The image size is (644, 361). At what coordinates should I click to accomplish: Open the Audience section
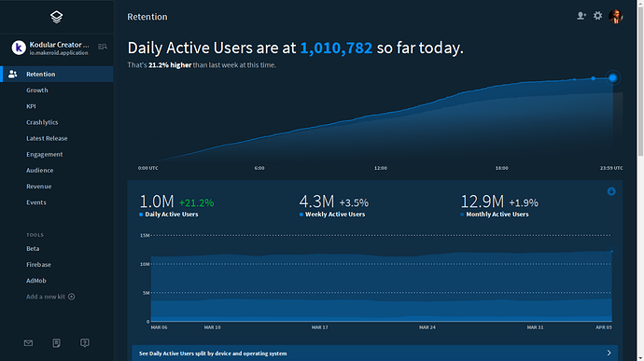(x=40, y=170)
